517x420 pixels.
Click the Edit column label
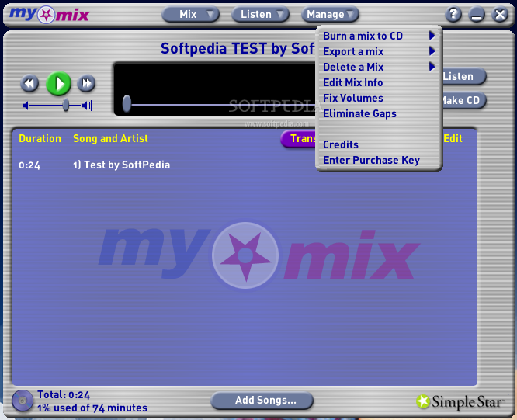point(453,138)
